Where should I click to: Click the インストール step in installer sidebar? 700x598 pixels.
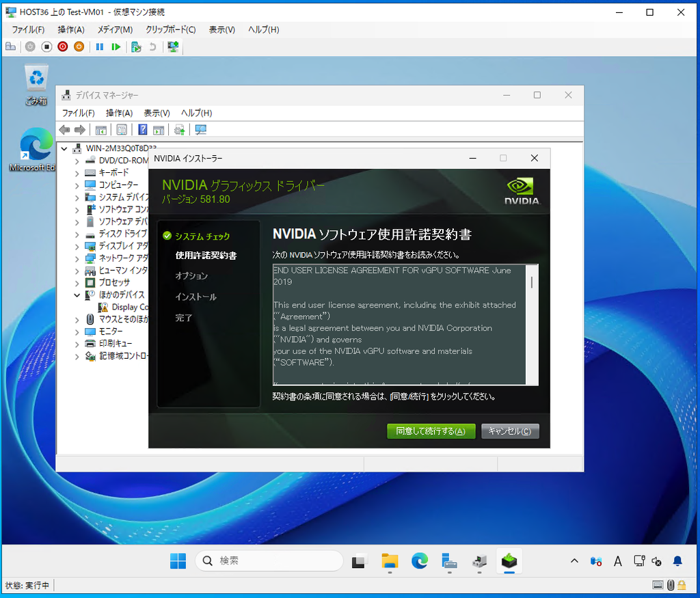196,297
